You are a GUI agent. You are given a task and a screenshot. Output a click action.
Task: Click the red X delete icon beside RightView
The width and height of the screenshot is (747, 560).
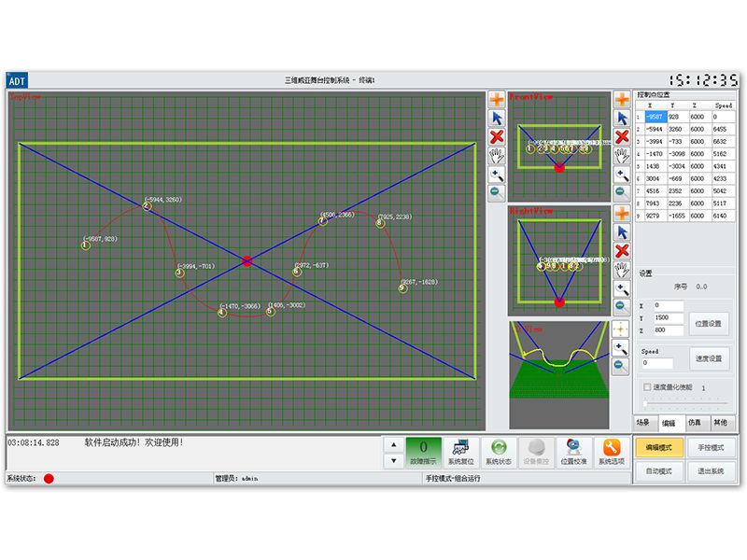click(x=621, y=251)
